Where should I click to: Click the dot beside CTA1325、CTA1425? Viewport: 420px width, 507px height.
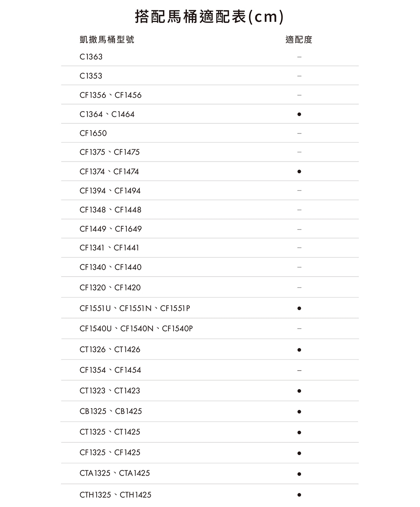(x=299, y=474)
